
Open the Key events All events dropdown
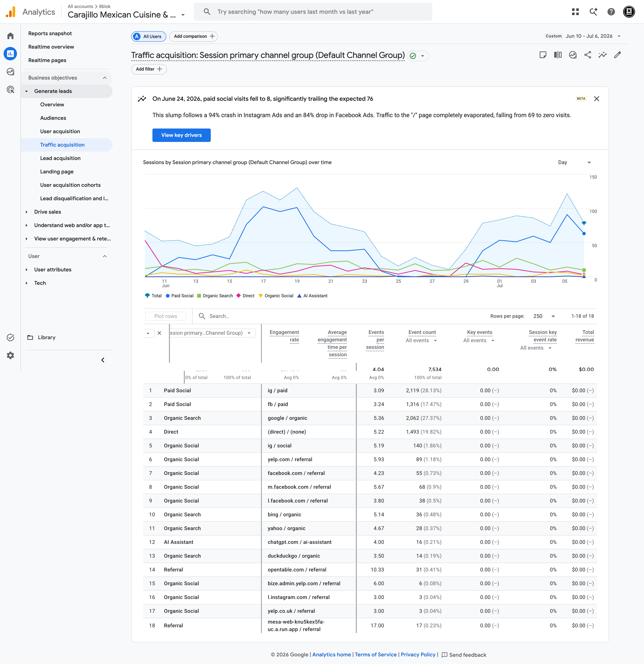(479, 340)
